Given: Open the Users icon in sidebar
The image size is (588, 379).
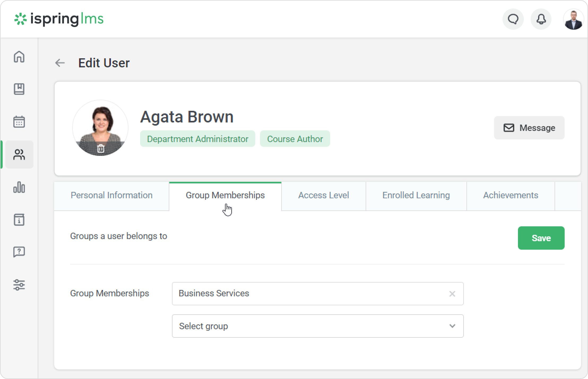Looking at the screenshot, I should pos(19,155).
